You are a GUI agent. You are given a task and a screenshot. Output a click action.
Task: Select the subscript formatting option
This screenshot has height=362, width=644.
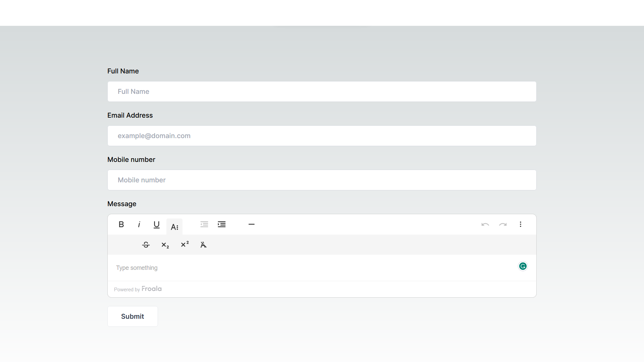pyautogui.click(x=165, y=245)
